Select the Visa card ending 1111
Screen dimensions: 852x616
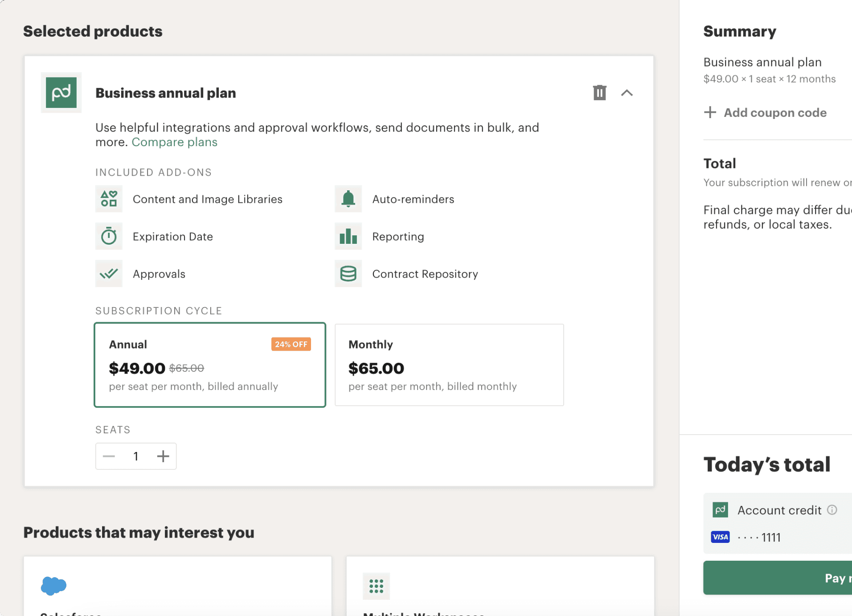758,537
